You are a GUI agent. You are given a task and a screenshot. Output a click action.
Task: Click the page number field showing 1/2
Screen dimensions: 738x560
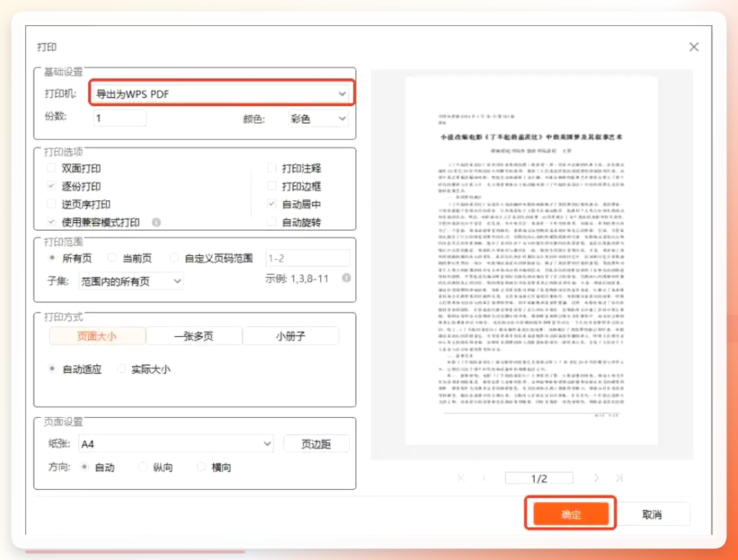539,478
